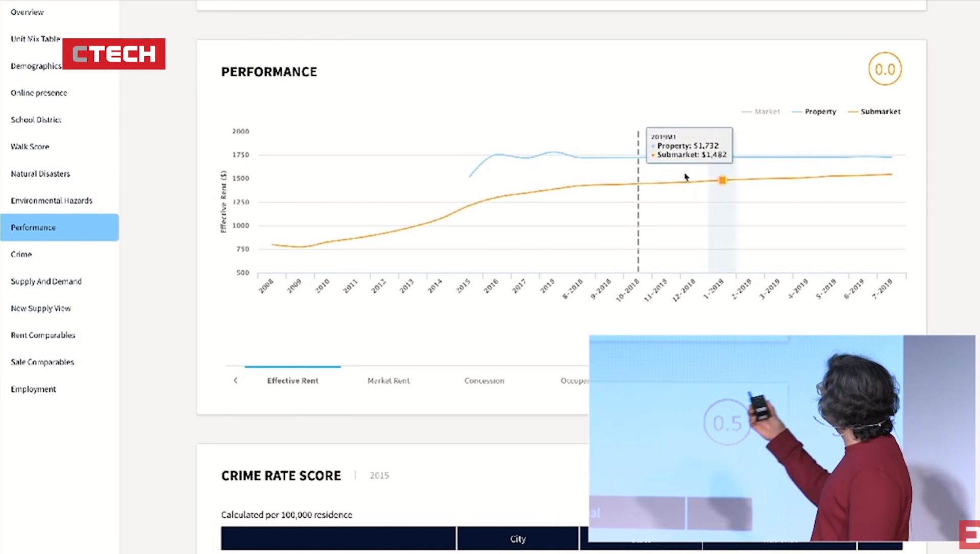Go to Demographics section in sidebar
Screen dimensions: 980x554
36,66
